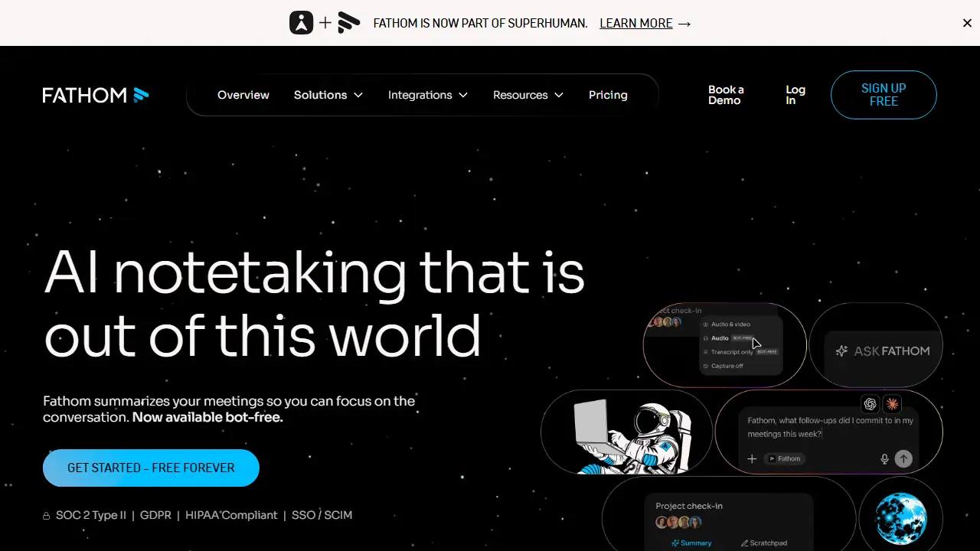The height and width of the screenshot is (551, 980).
Task: Follow the Learn More link
Action: (x=645, y=23)
